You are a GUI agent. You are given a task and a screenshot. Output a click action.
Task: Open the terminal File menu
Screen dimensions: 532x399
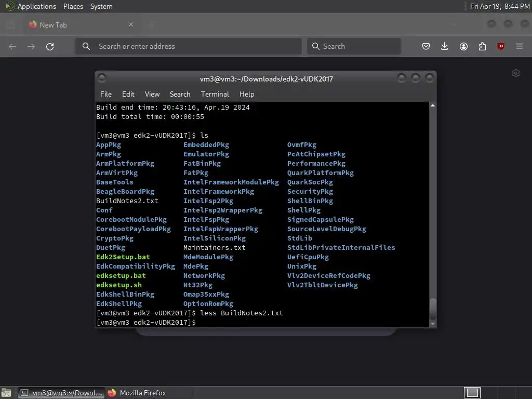(x=106, y=95)
